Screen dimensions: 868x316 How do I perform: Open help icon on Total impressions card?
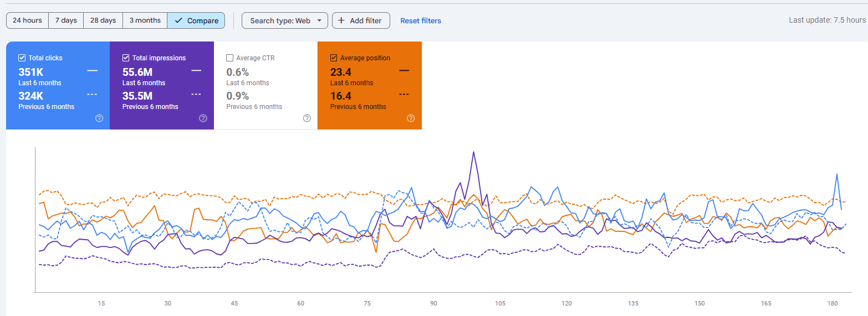[203, 118]
